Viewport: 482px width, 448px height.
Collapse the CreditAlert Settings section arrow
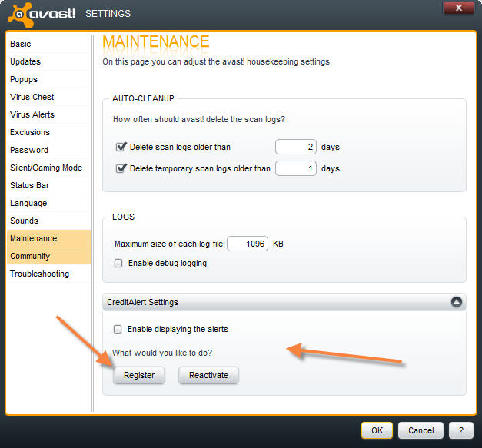(456, 302)
